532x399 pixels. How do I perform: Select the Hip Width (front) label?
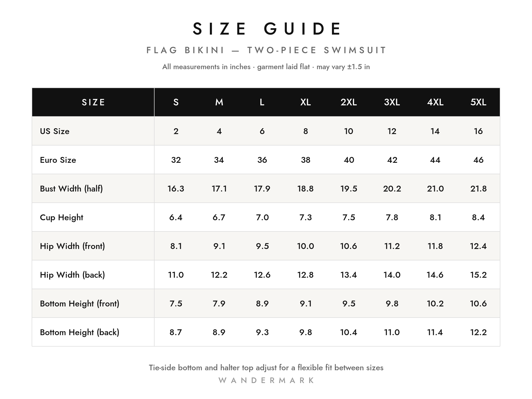point(72,246)
